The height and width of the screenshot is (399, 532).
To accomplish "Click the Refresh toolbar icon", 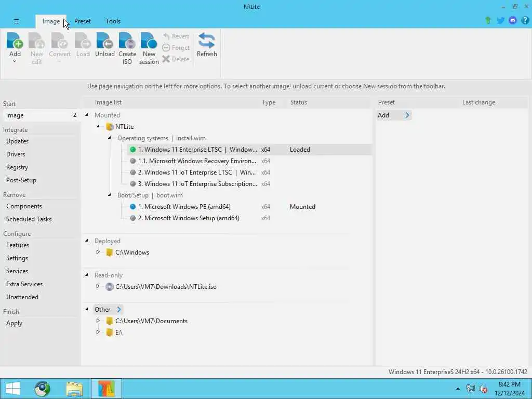I will coord(207,41).
